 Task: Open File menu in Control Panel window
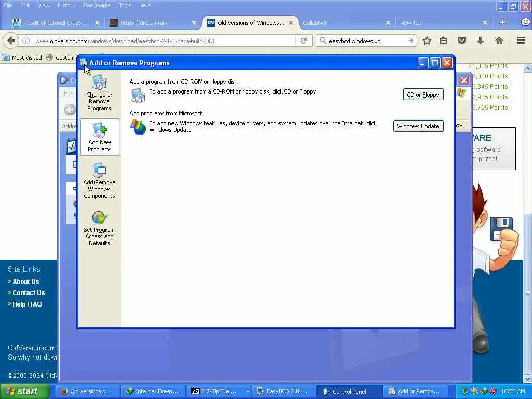coord(68,93)
